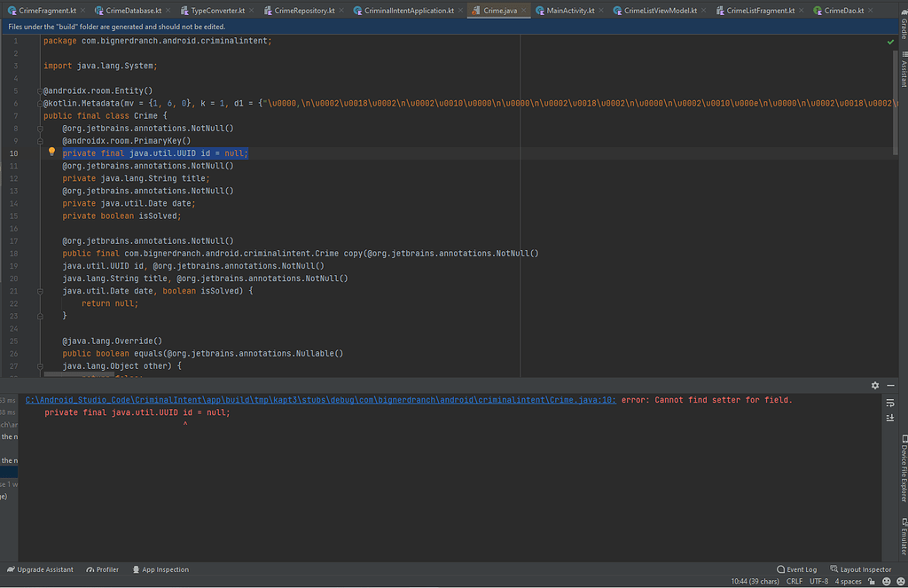Toggle soft-wrap in build output
908x588 pixels.
coord(890,402)
